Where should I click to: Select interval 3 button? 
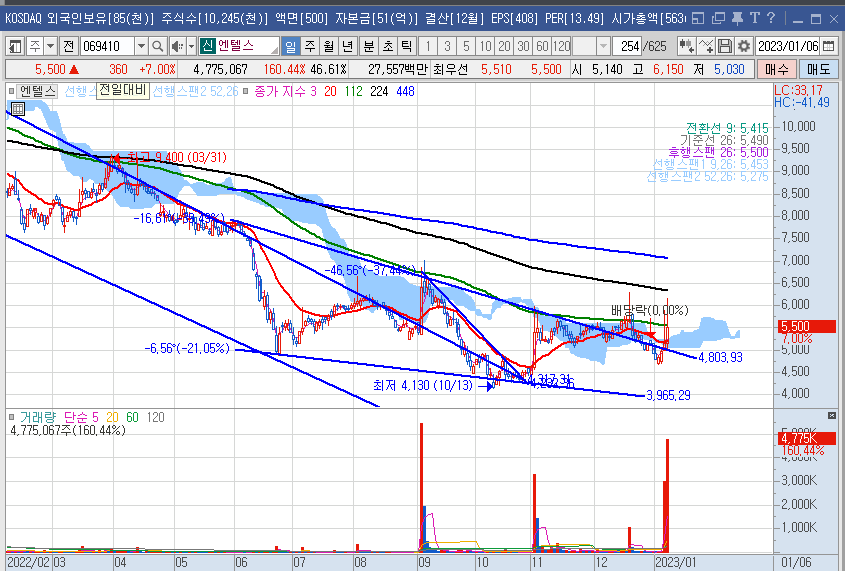447,46
